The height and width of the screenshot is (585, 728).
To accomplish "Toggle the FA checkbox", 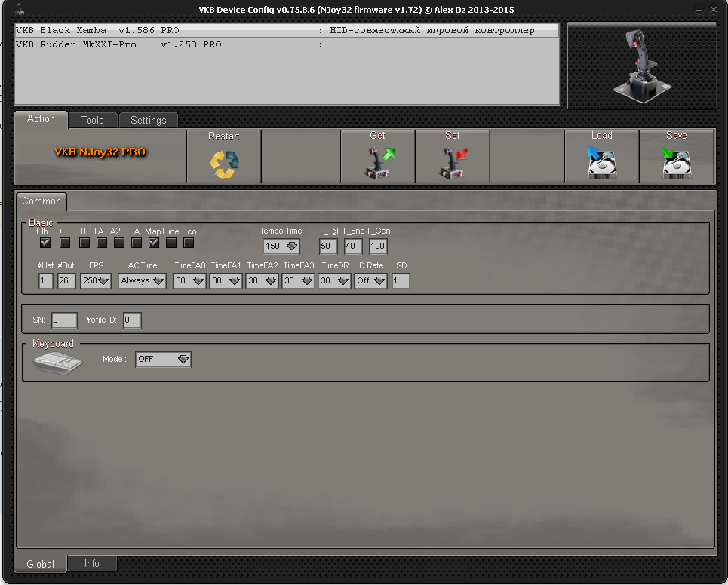I will pos(137,243).
